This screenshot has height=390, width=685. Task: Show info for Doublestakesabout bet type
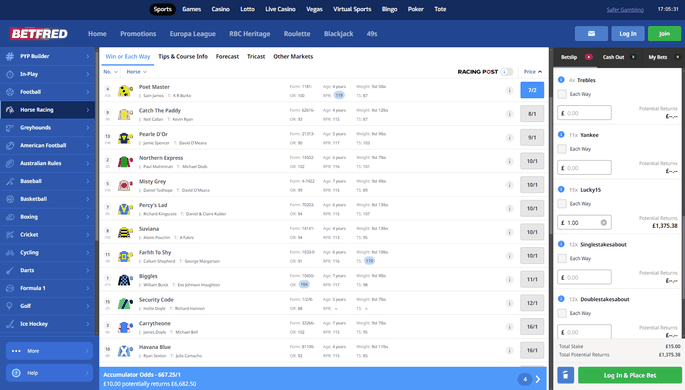(x=561, y=299)
